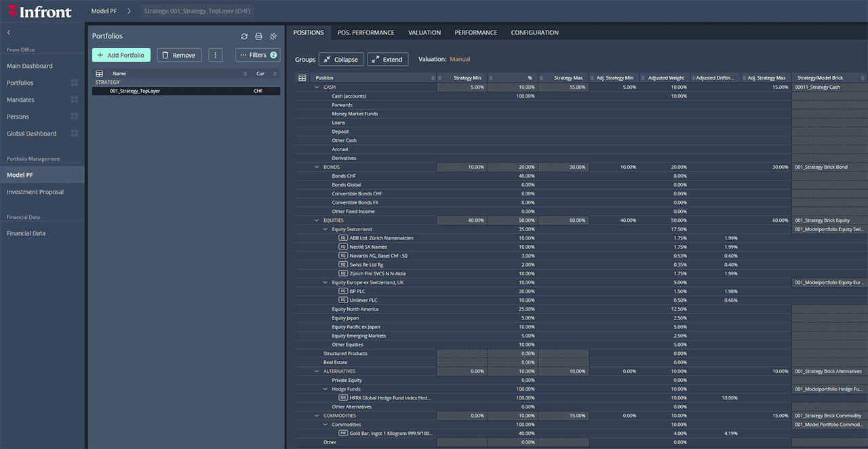Open the Filters dropdown

pos(258,56)
